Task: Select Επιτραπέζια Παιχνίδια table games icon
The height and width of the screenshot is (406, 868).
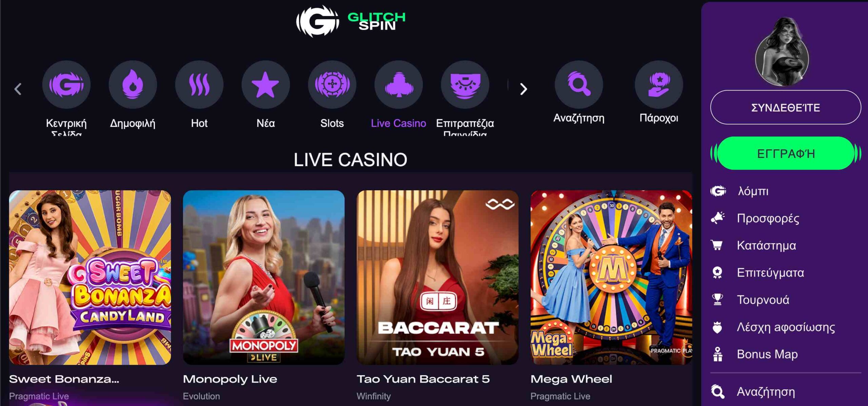Action: point(465,84)
